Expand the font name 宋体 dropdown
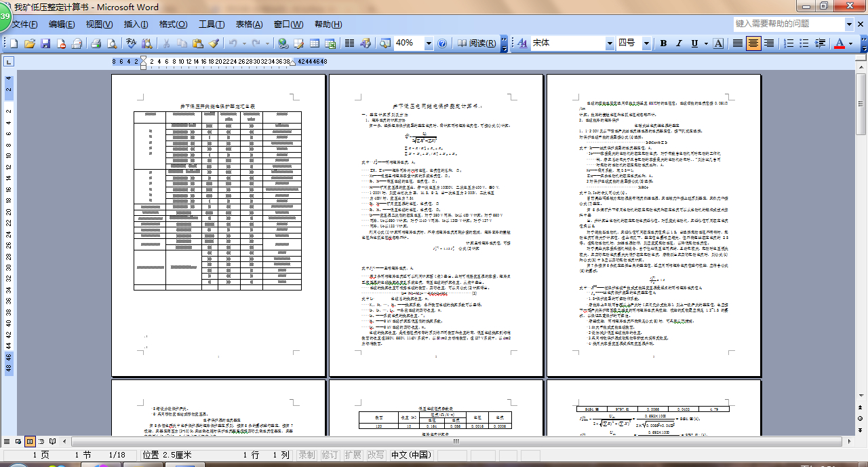868x467 pixels. (x=609, y=43)
